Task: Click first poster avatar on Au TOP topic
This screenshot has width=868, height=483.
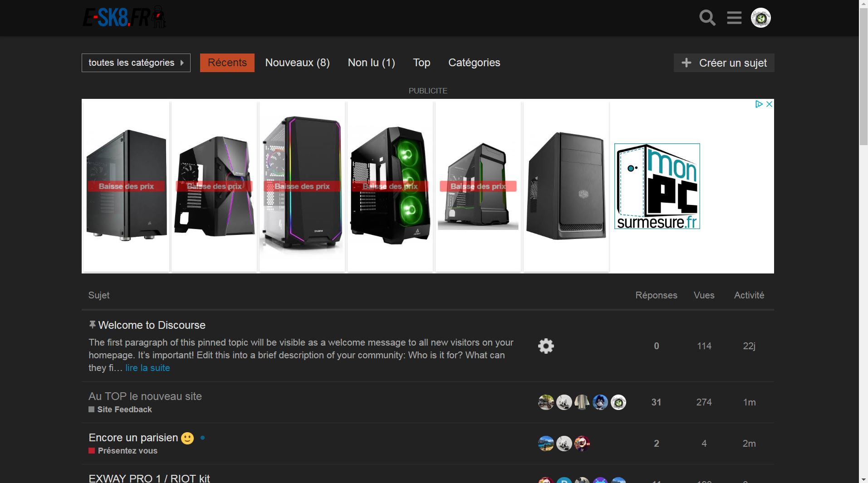Action: 546,402
